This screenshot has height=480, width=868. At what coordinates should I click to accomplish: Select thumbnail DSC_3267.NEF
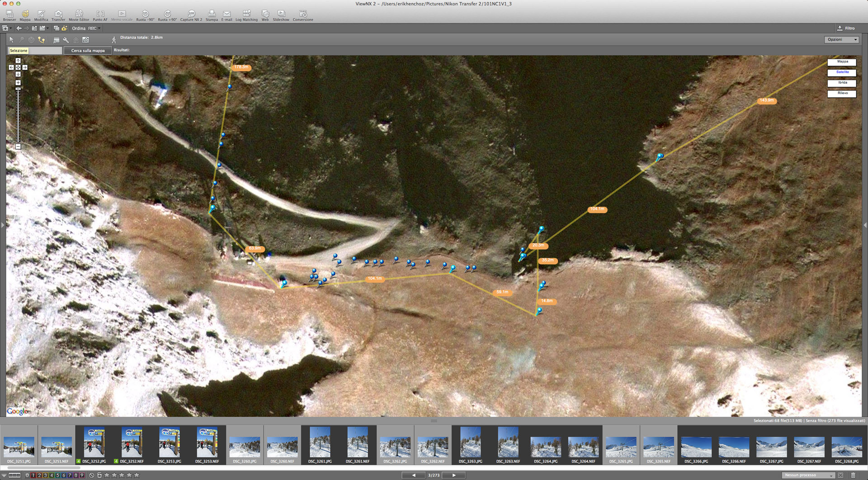[x=809, y=445]
